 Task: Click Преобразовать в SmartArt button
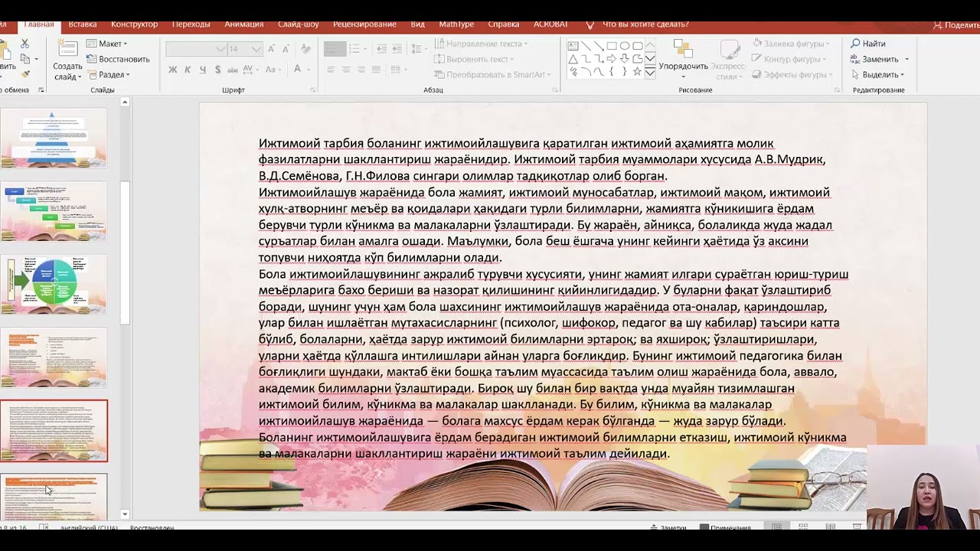tap(492, 75)
